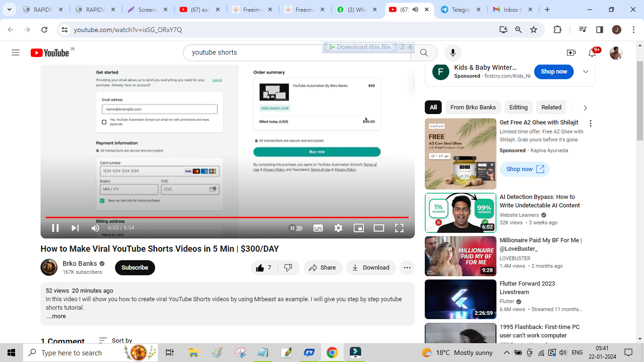This screenshot has width=644, height=362.
Task: Open a new Chrome tab
Action: click(x=547, y=9)
